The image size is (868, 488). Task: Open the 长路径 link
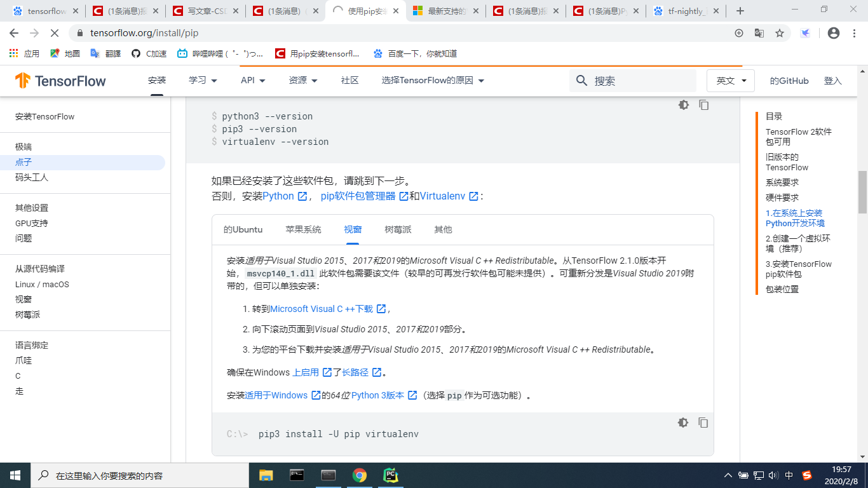coord(362,372)
